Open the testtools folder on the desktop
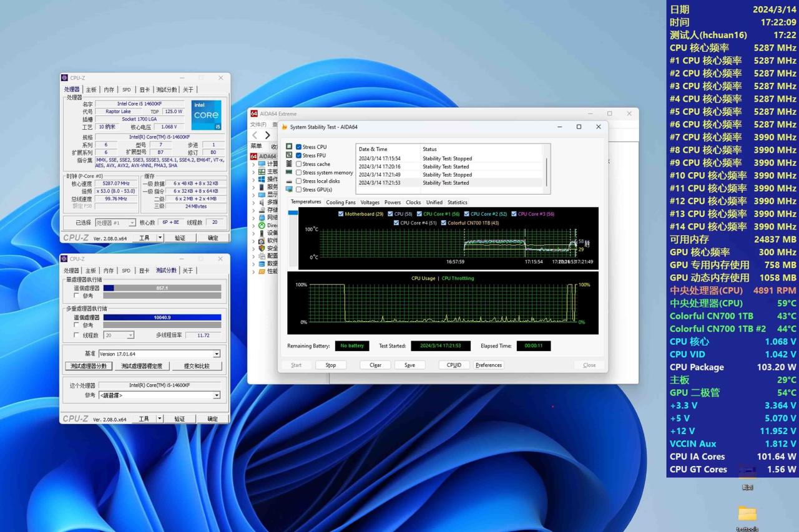This screenshot has height=532, width=799. pyautogui.click(x=747, y=515)
